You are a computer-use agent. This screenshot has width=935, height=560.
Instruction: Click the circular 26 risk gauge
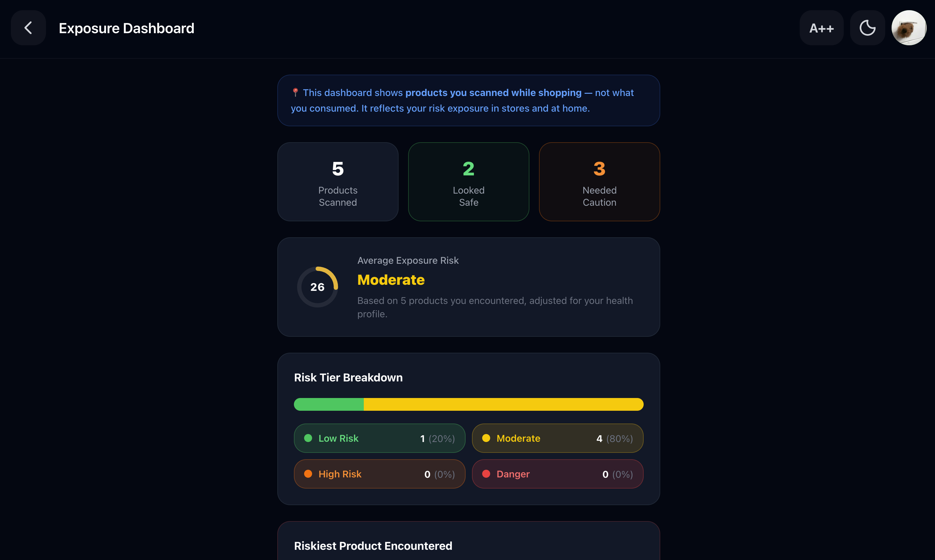pyautogui.click(x=318, y=287)
